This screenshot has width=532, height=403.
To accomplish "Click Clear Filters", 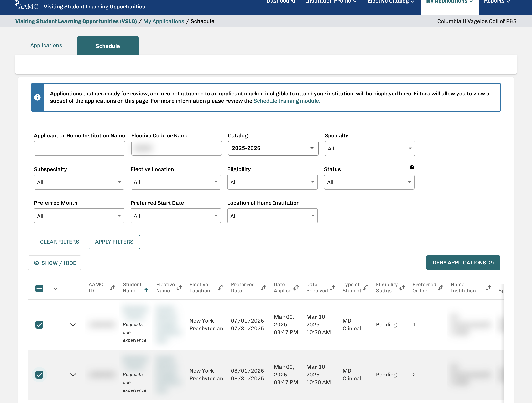I will tap(59, 242).
